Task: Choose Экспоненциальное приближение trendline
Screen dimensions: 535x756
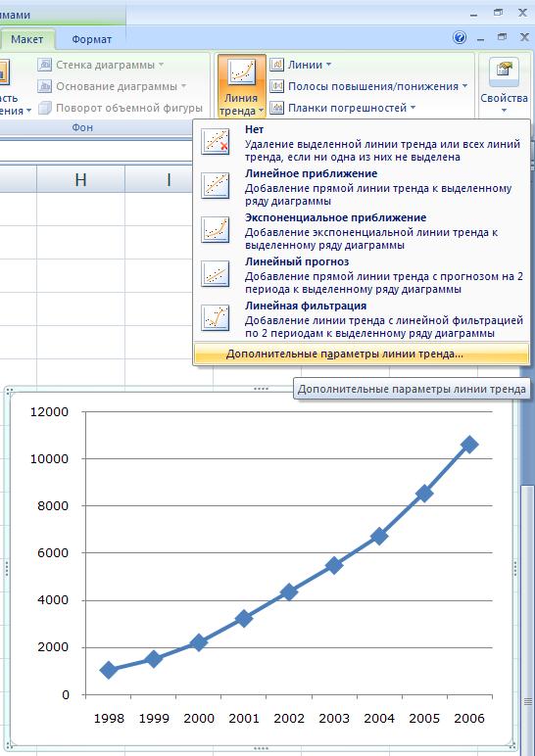Action: 361,231
